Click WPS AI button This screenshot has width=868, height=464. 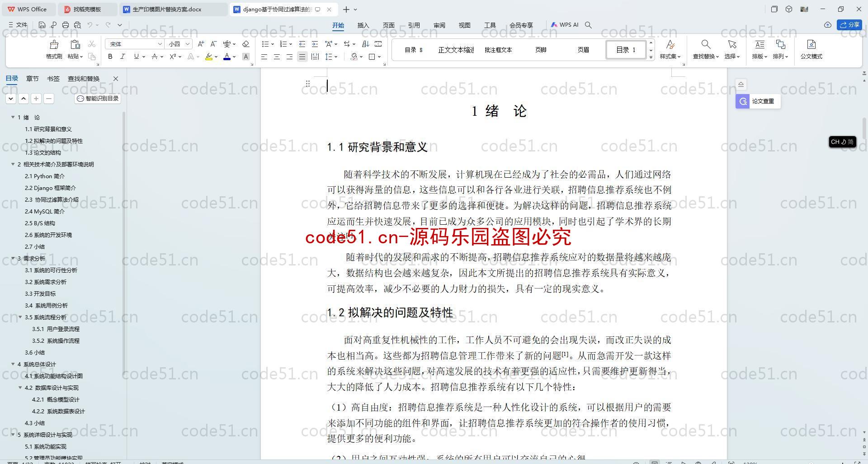click(x=565, y=25)
